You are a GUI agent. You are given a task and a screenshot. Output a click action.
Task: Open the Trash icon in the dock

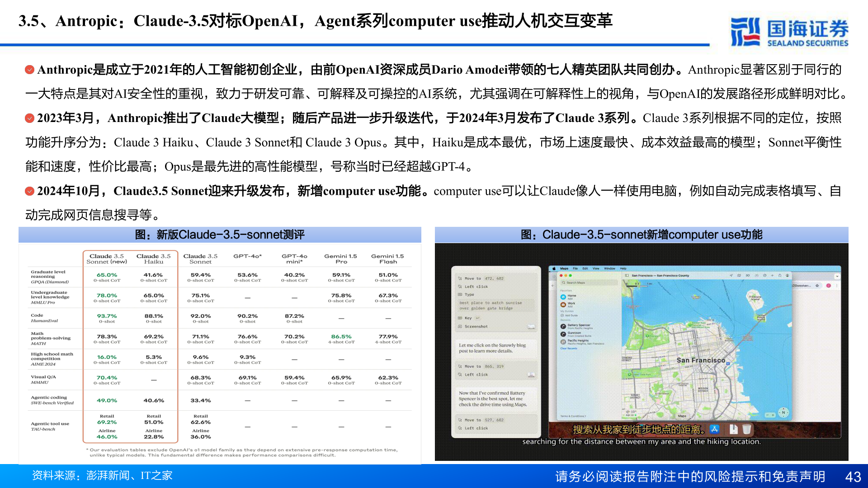pos(747,429)
